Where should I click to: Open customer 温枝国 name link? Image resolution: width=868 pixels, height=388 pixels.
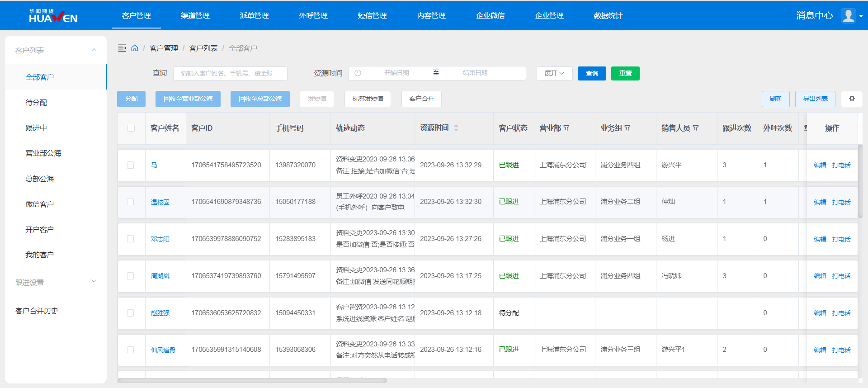(160, 202)
